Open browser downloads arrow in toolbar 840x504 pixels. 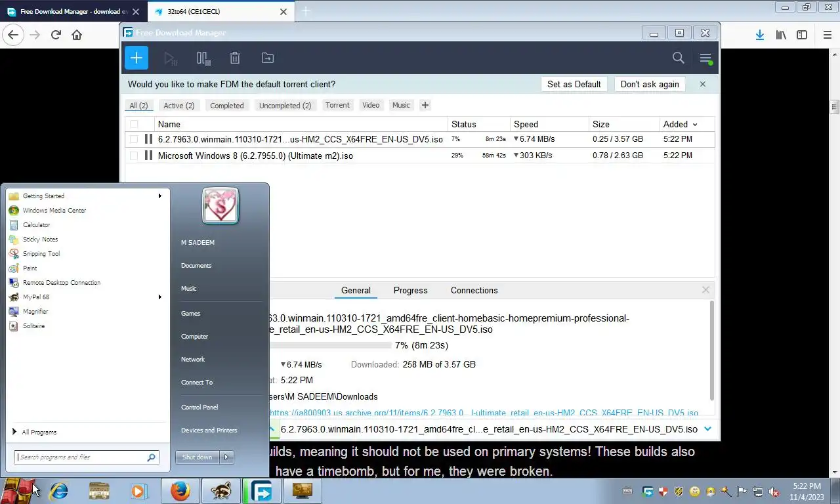759,35
